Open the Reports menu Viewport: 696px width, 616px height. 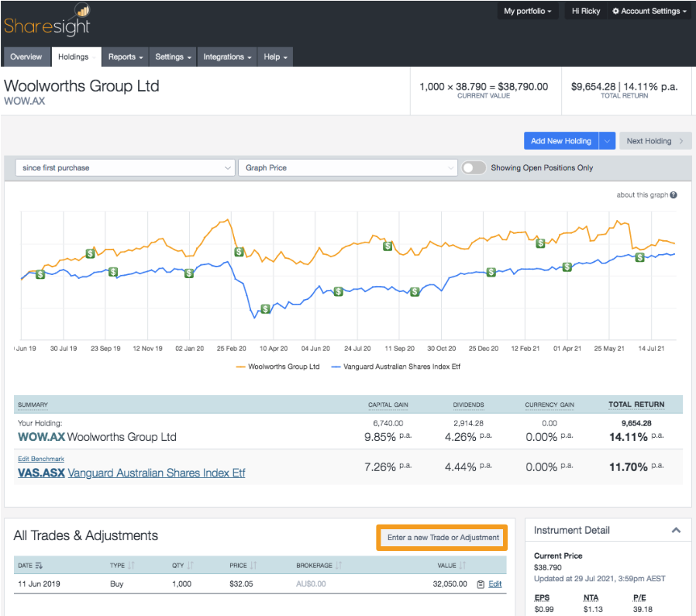coord(126,57)
